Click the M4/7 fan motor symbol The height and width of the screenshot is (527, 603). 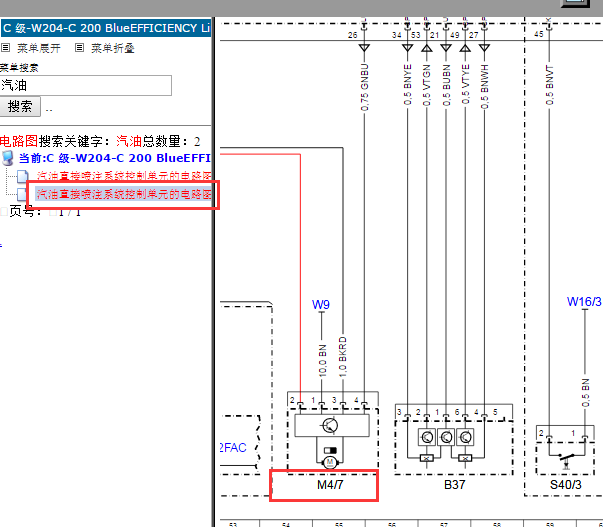(x=330, y=462)
